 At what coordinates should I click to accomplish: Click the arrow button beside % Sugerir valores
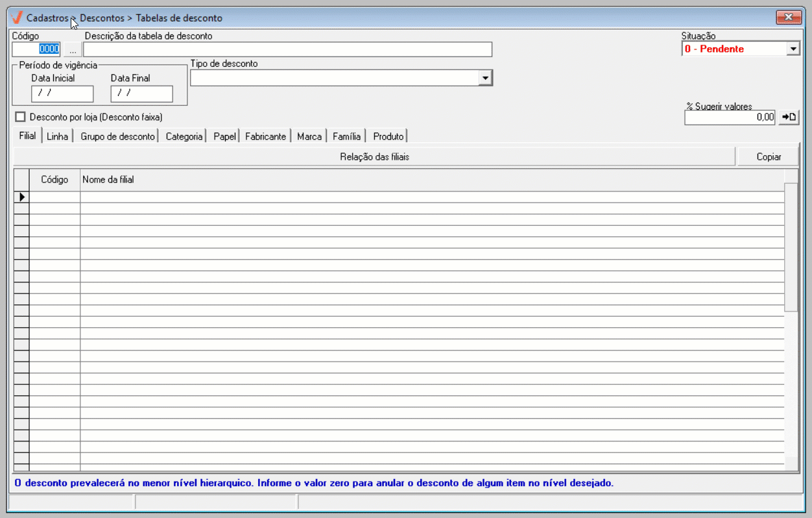tap(789, 117)
